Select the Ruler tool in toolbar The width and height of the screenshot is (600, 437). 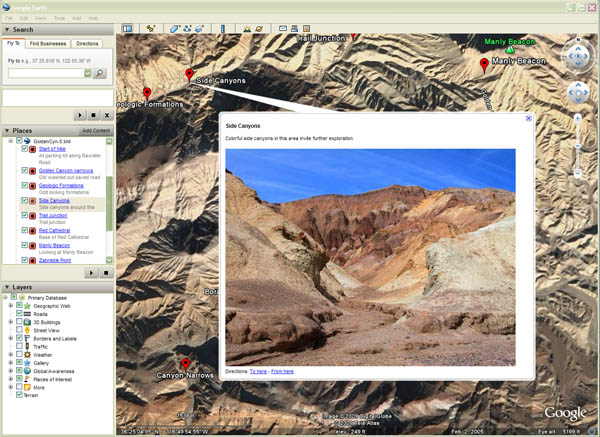tap(223, 29)
